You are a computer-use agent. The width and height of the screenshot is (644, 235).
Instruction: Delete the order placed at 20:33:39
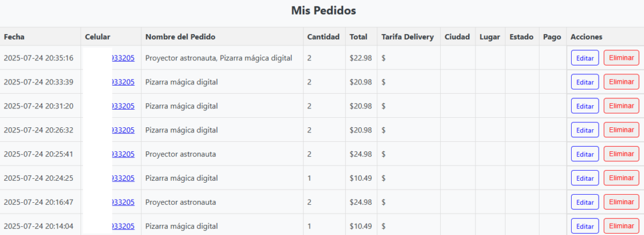(621, 82)
